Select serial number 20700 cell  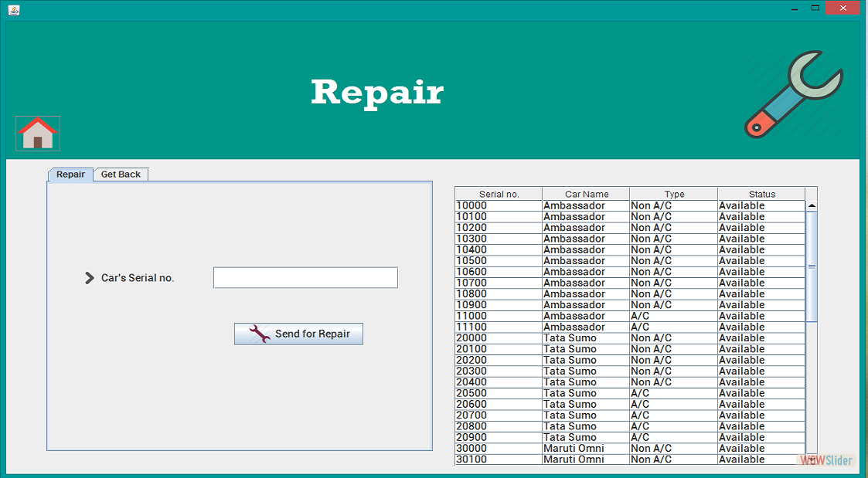coord(499,416)
